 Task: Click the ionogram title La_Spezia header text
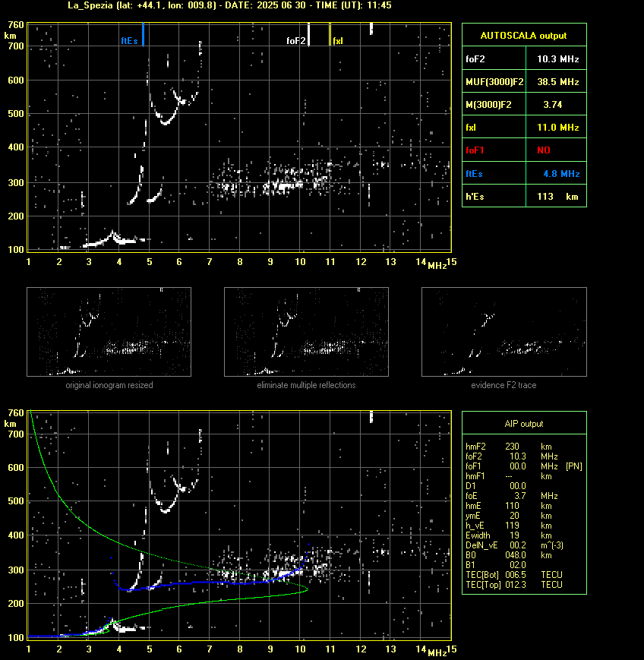(229, 5)
